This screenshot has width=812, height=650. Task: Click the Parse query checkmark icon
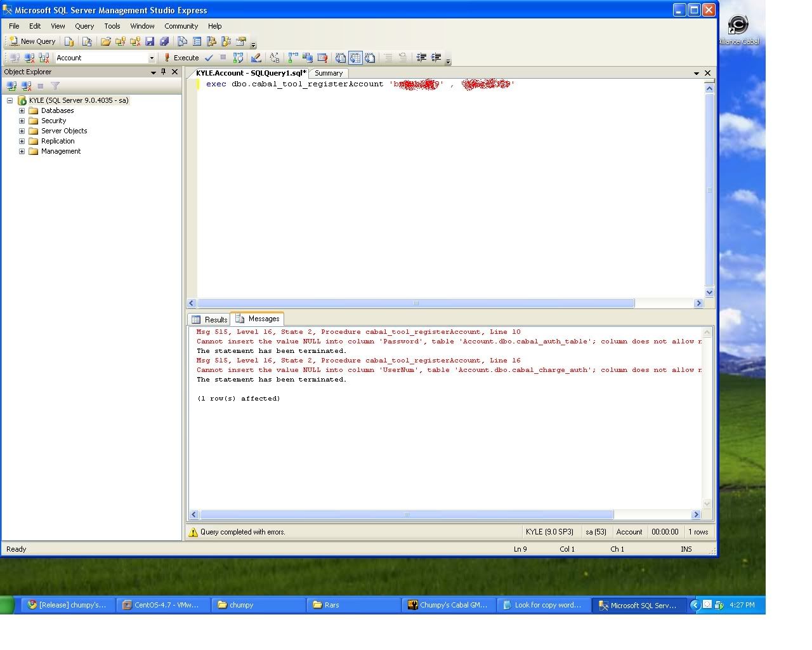point(209,58)
